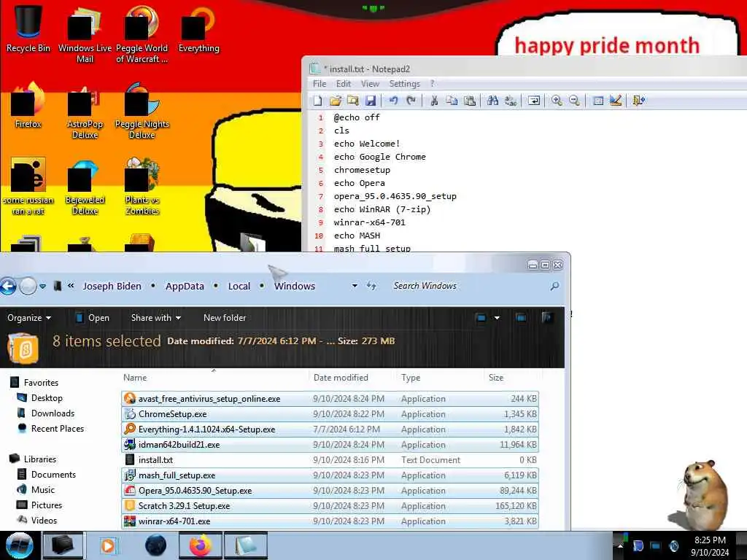Click the Open button in Explorer command bar

(93, 318)
